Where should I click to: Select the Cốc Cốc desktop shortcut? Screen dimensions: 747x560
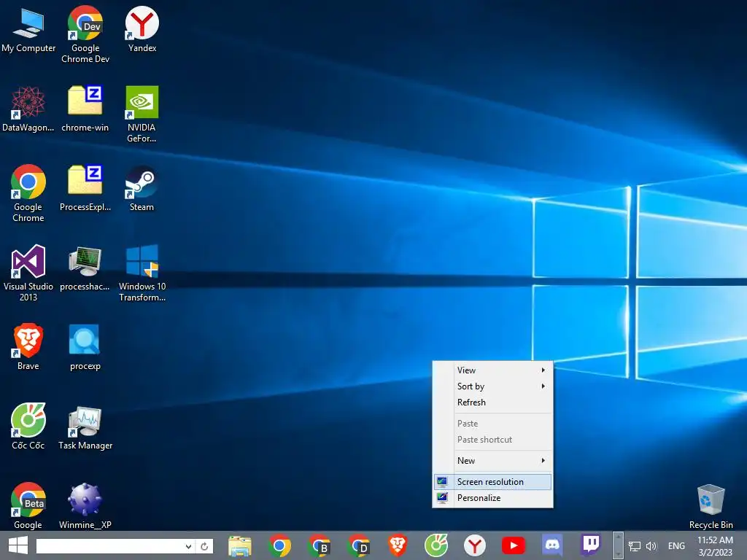point(28,427)
